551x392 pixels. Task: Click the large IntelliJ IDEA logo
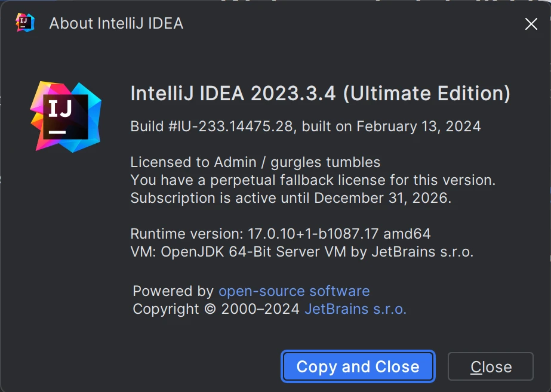[66, 116]
